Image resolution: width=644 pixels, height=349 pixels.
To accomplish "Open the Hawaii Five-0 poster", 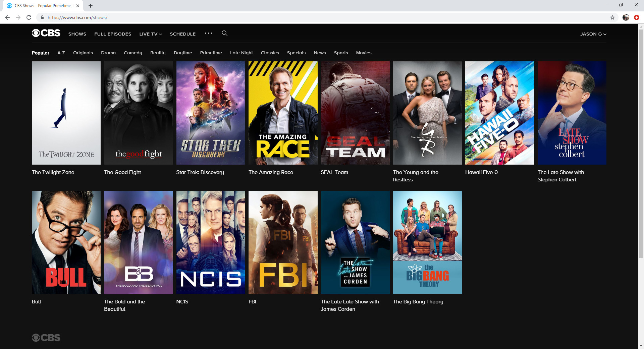I will (500, 113).
